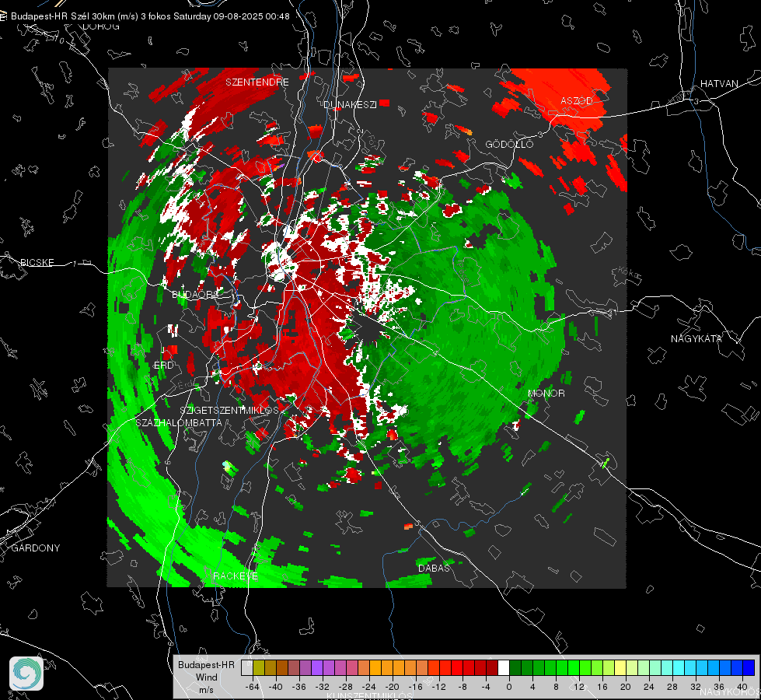Viewport: 761px width, 700px height.
Task: Click the Budapest-HR Wind m/s legend title
Action: tap(206, 677)
